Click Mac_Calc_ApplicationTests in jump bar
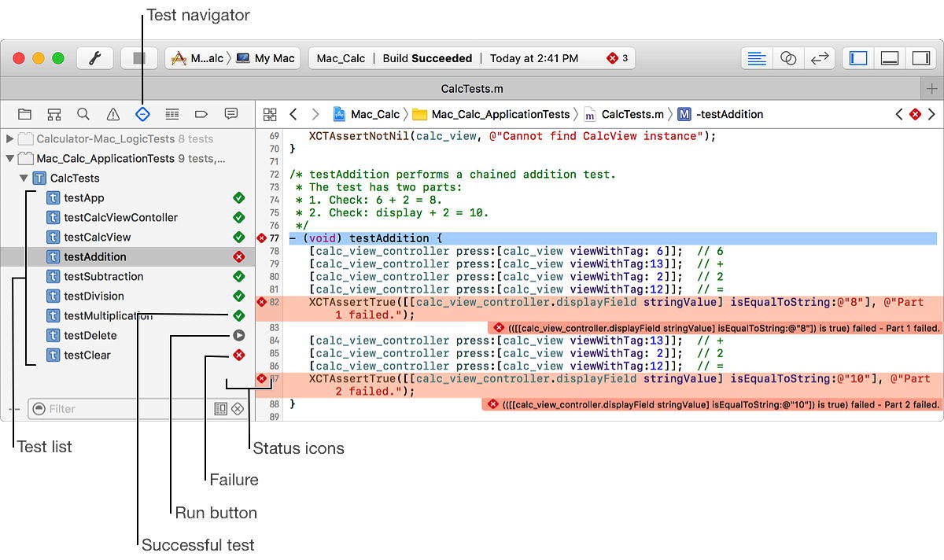The width and height of the screenshot is (944, 560). 492,114
